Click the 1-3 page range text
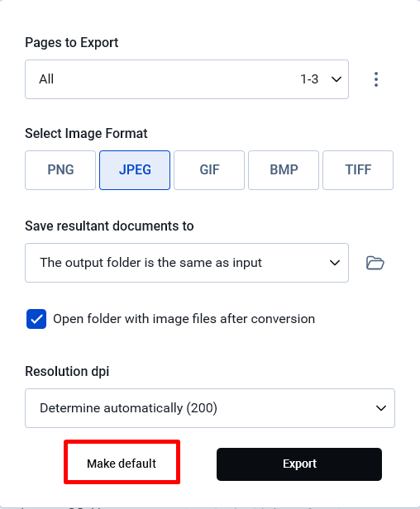Screen dimensions: 420x509 (x=309, y=79)
